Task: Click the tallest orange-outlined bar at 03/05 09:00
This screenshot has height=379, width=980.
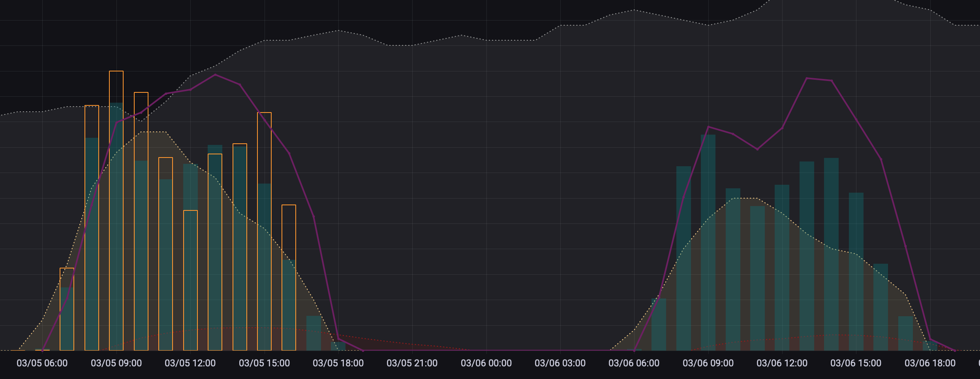Action: click(x=116, y=209)
